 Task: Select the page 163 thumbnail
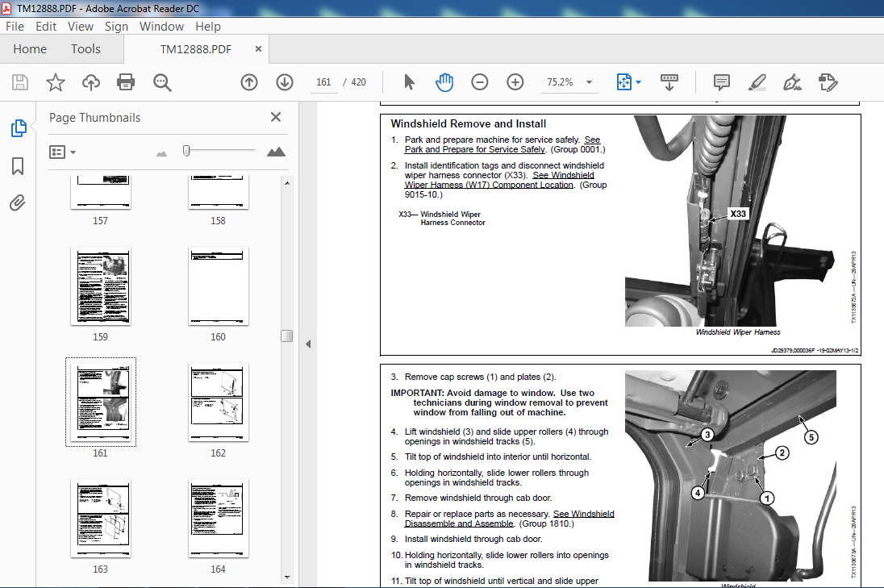101,518
